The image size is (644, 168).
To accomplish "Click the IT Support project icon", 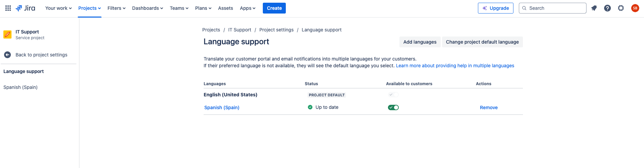I will point(7,34).
